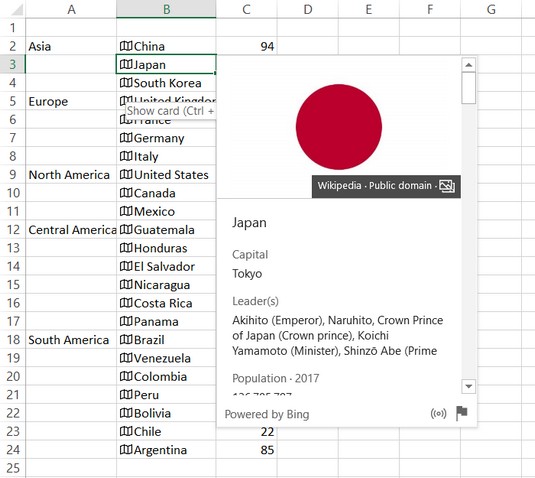Click the Select All corner triangle
This screenshot has height=478, width=535.
click(x=17, y=10)
